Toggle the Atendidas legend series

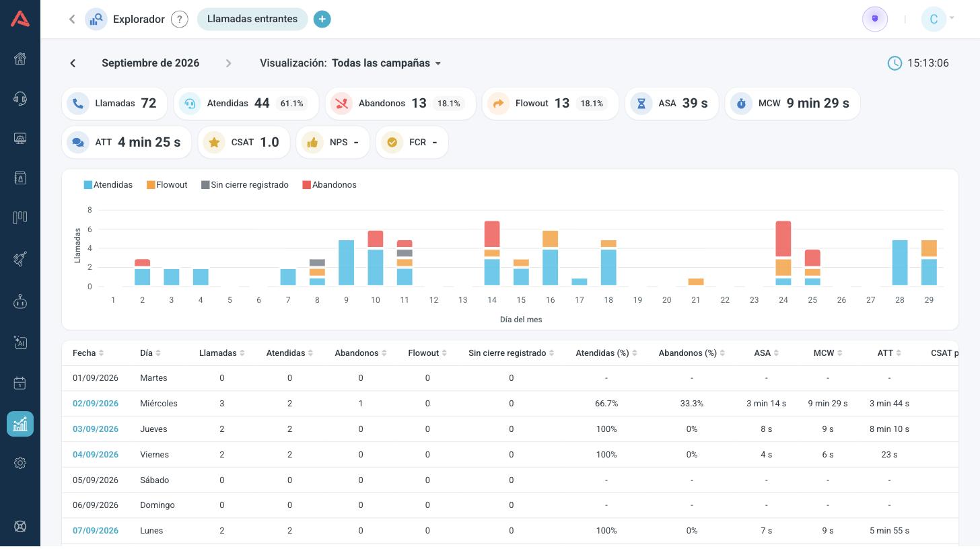click(108, 185)
